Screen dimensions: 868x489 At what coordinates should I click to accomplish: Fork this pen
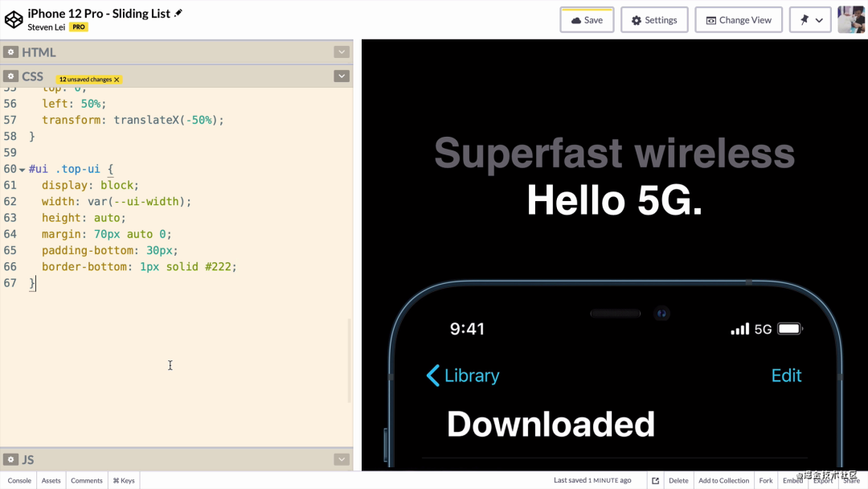[x=766, y=481]
